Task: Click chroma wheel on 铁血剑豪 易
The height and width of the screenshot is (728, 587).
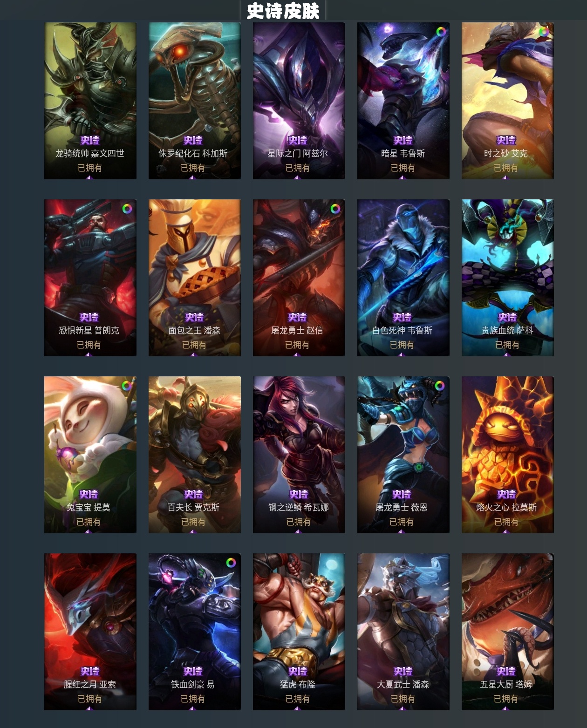Action: click(x=231, y=563)
